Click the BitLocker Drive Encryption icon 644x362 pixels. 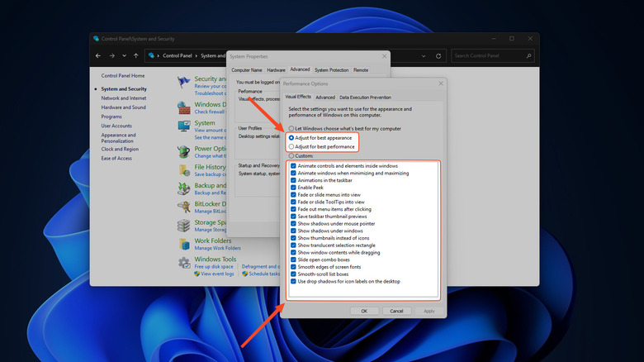point(184,207)
